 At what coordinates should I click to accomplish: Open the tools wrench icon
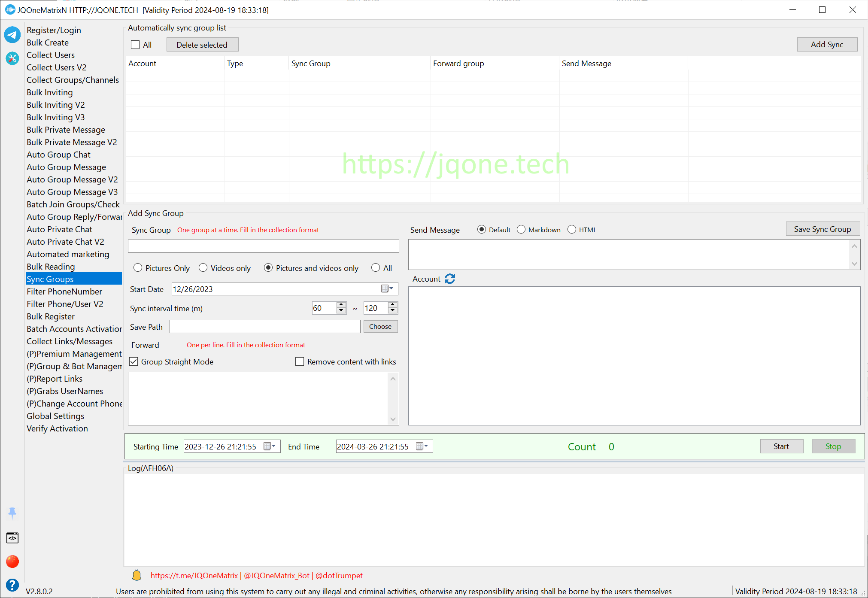point(12,58)
